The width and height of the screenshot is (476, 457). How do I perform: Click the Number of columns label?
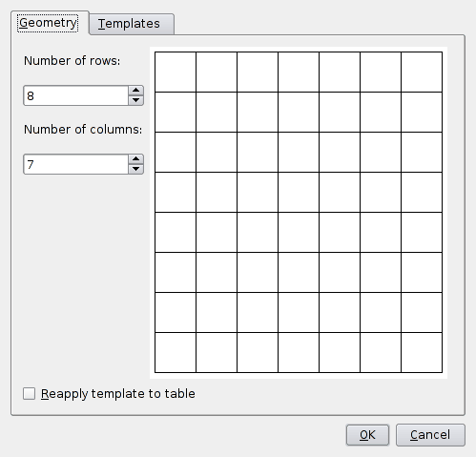point(83,130)
